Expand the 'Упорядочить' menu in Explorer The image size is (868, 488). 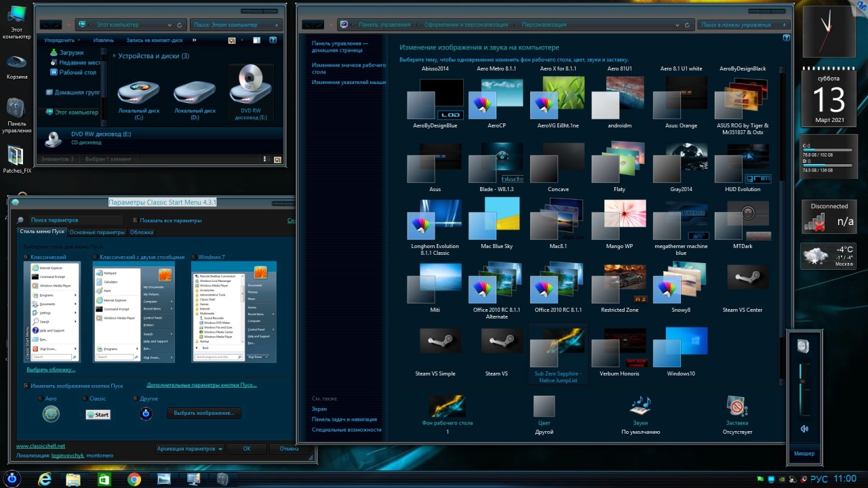[x=62, y=40]
